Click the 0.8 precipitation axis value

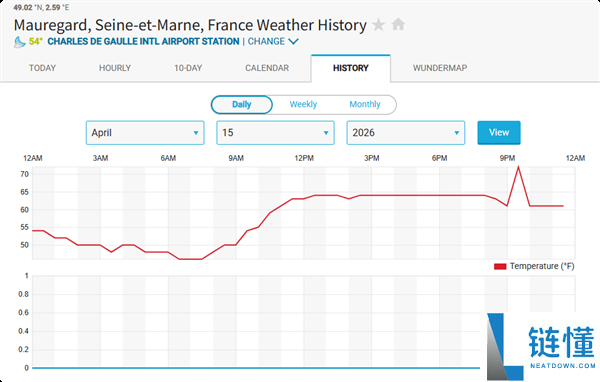coord(23,294)
